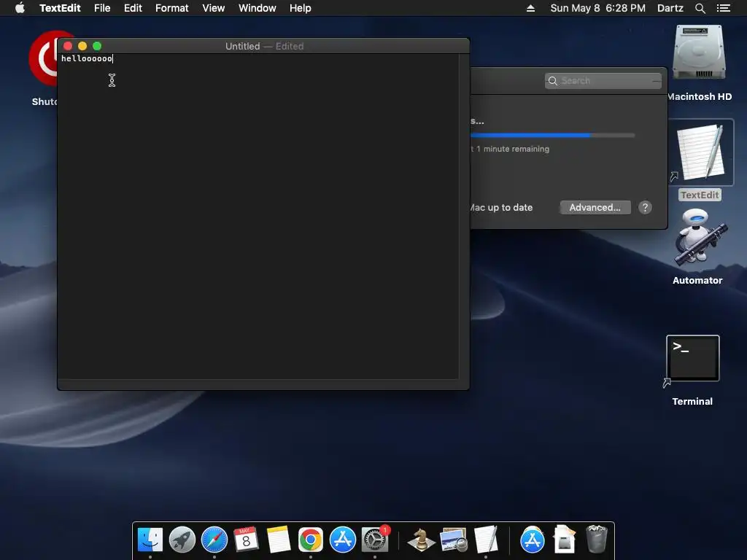Select the Terminal desktop shortcut icon
Viewport: 747px width, 560px height.
693,358
